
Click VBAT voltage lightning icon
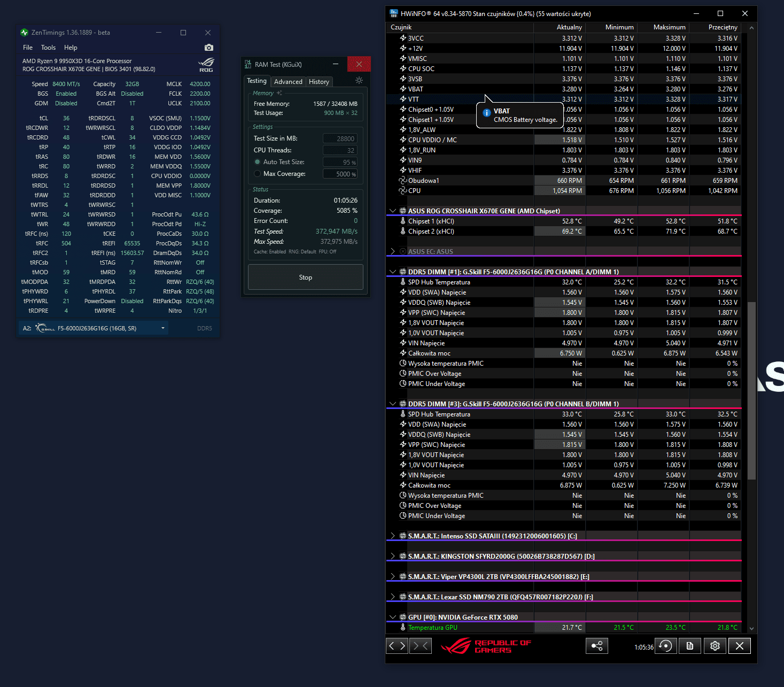click(403, 89)
